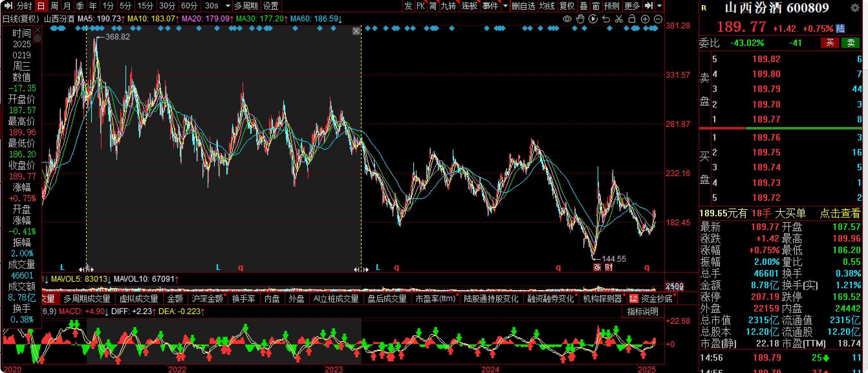The width and height of the screenshot is (868, 373).
Task: Select the hand pan tool icon
Action: (580, 19)
